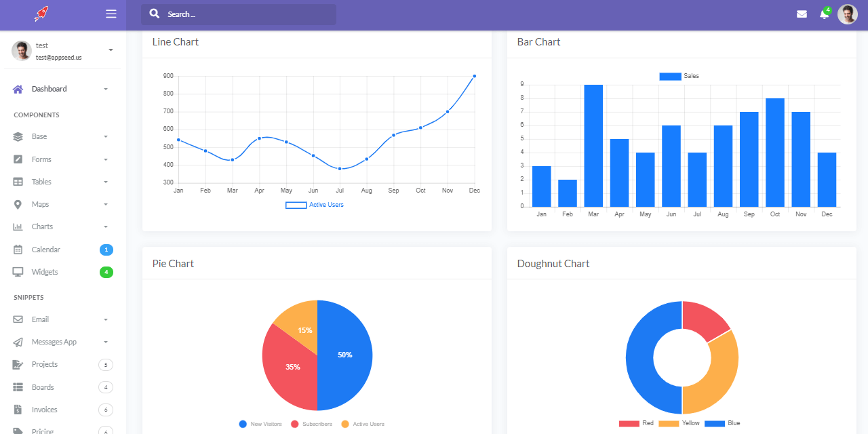Click the Widgets monitor icon in sidebar
This screenshot has height=434, width=868.
point(17,272)
